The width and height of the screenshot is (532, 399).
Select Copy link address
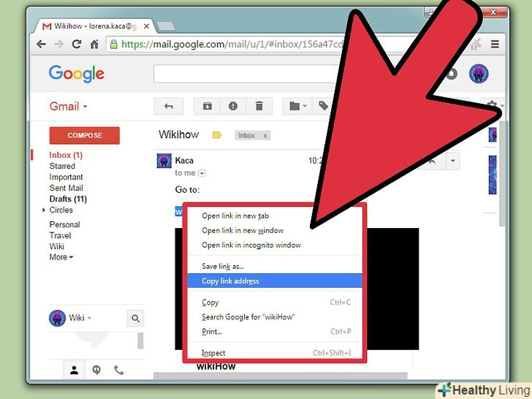pos(275,281)
